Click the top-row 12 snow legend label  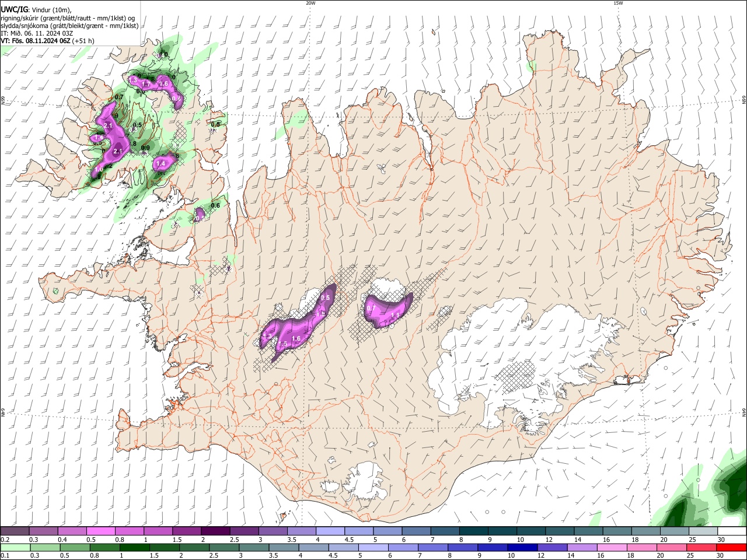[550, 540]
